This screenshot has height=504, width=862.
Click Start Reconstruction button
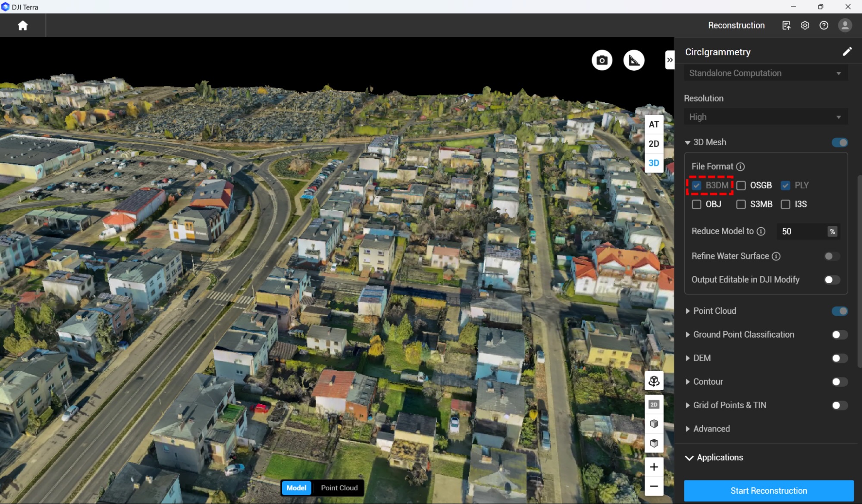(x=768, y=491)
